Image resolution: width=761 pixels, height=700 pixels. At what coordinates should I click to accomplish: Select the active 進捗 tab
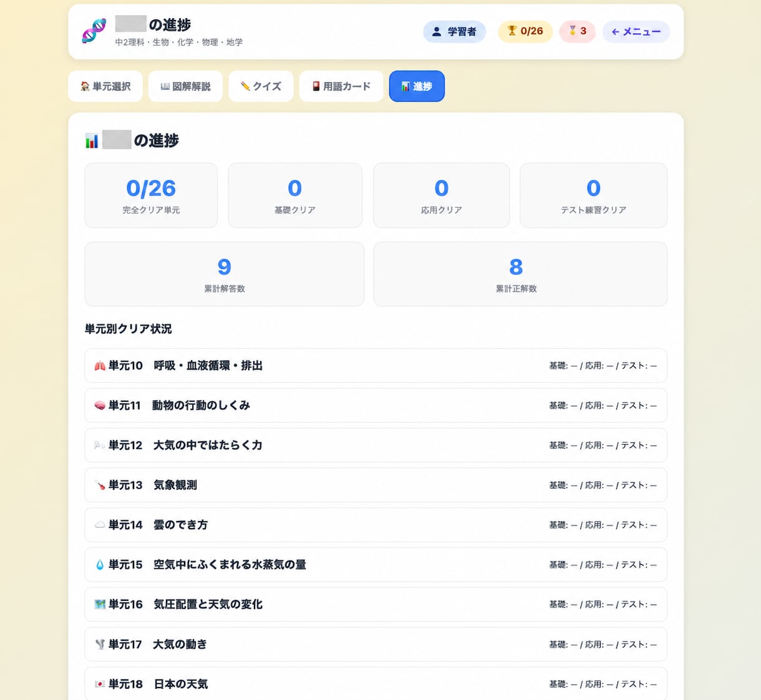pos(417,86)
